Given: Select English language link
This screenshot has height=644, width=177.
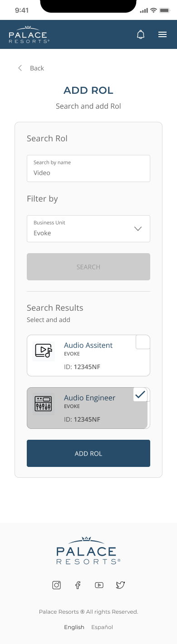Looking at the screenshot, I should coord(74,627).
